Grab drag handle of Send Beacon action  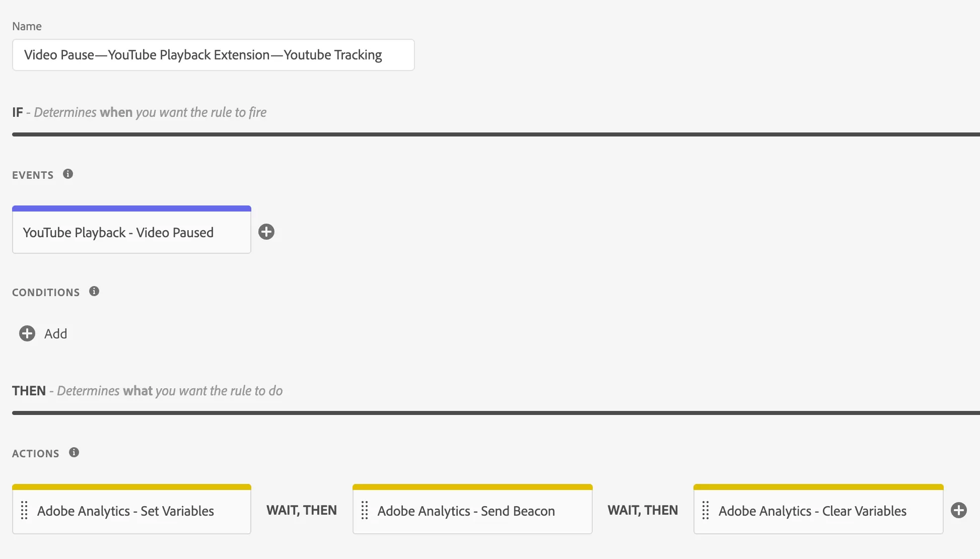tap(365, 510)
